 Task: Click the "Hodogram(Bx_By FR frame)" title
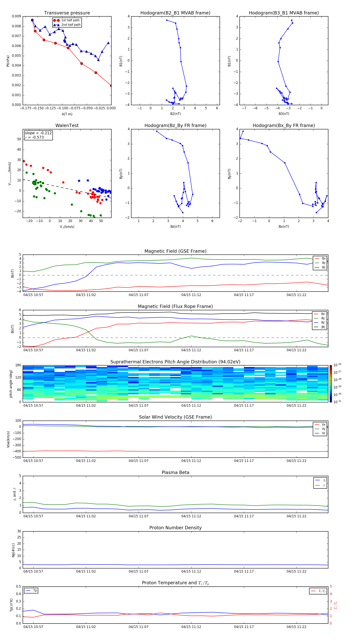click(x=284, y=125)
